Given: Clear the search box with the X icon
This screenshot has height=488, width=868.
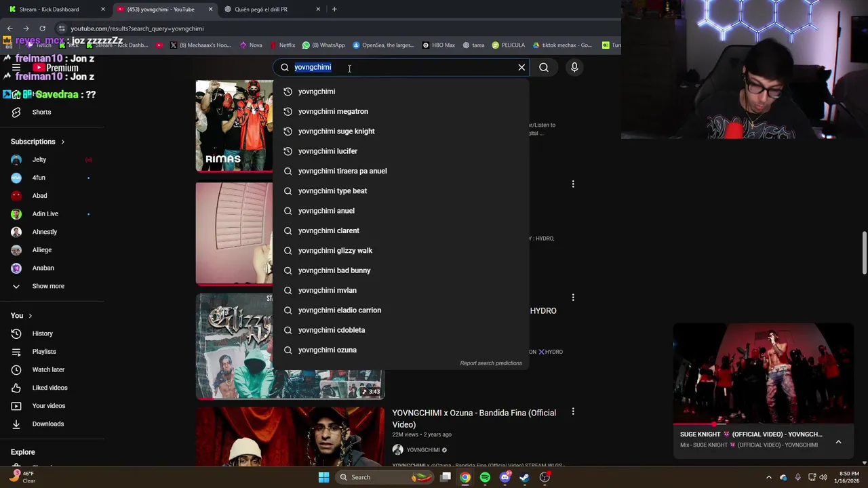Looking at the screenshot, I should pos(521,67).
